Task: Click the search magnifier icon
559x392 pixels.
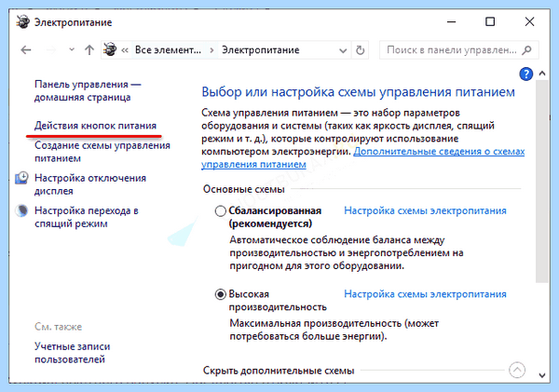Action: (526, 50)
